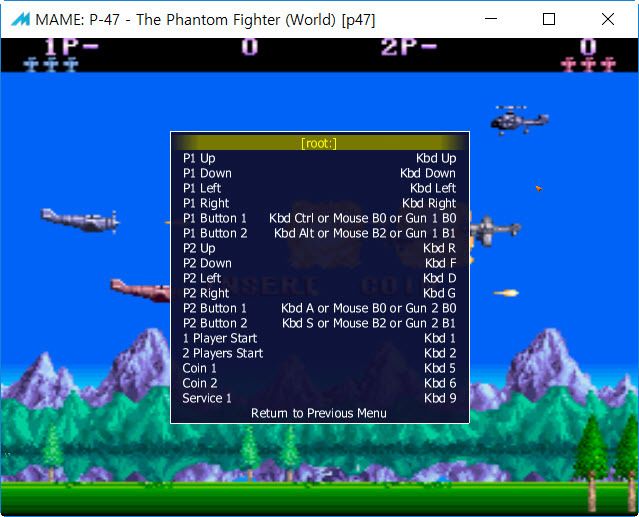Click the [root:] menu header
Viewport: 639px width, 517px height.
(x=320, y=143)
